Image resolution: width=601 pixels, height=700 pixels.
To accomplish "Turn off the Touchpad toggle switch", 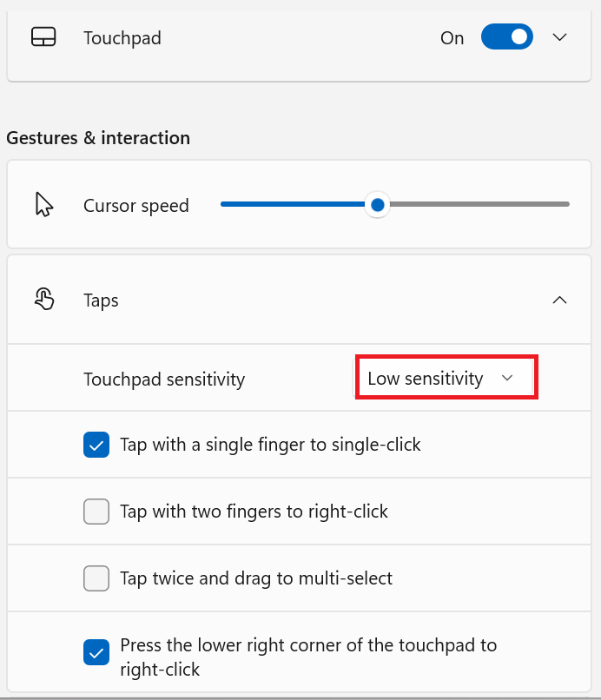I will (x=506, y=37).
